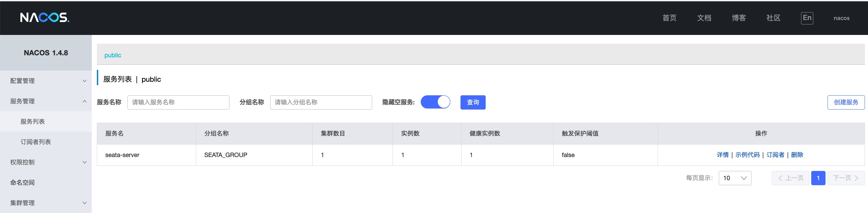View 示例代码 for seata-server
The height and width of the screenshot is (213, 868).
point(747,155)
